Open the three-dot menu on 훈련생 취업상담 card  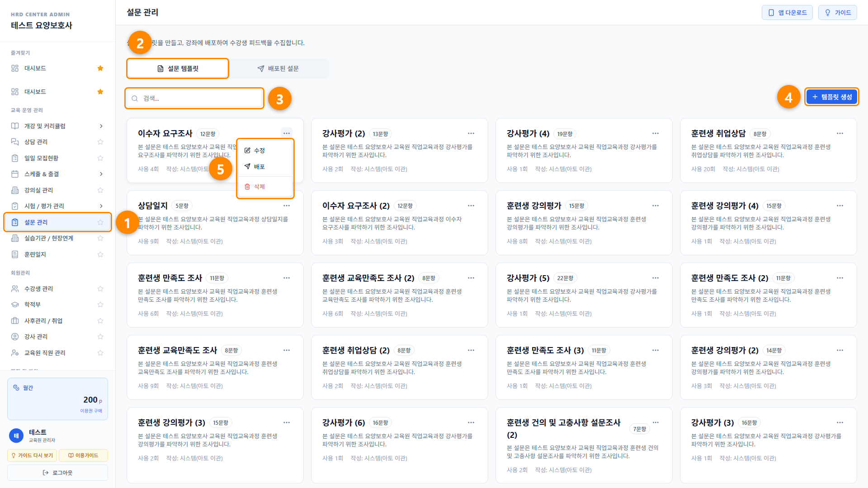coord(840,133)
